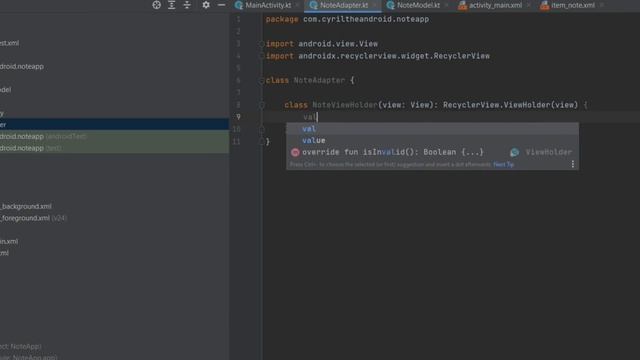Switch to the MainActivity.kt tab

(x=268, y=5)
